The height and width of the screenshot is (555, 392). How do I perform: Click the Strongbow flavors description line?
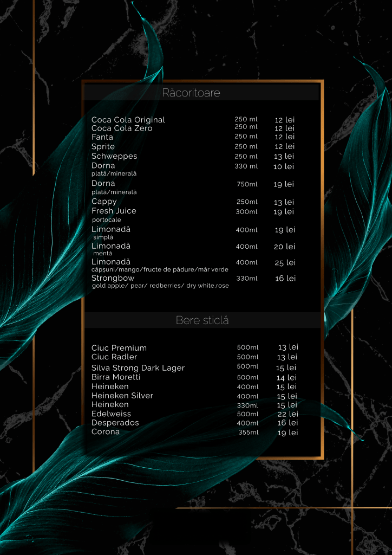(x=160, y=286)
